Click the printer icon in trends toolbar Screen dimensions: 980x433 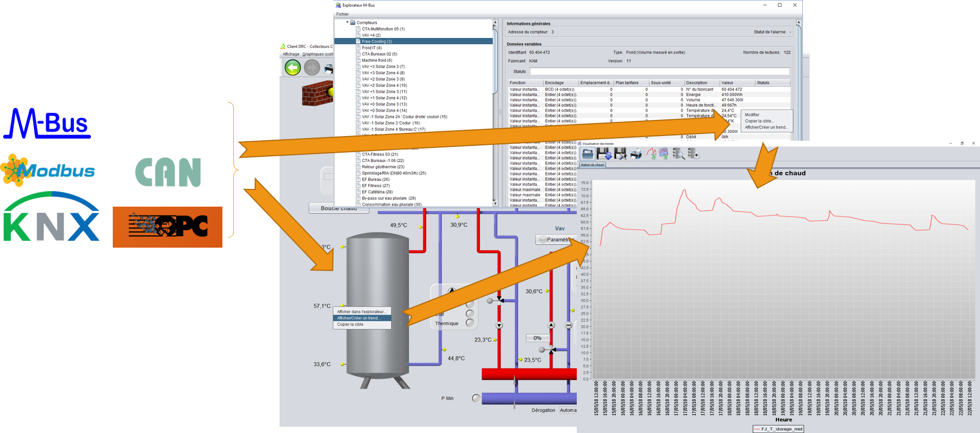coord(636,154)
